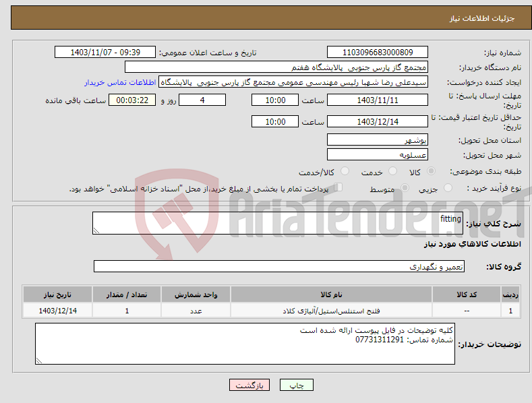Viewport: 532px width, 403px height.
Task: Click the resize grip of buyer notes textarea
Action: 39,361
